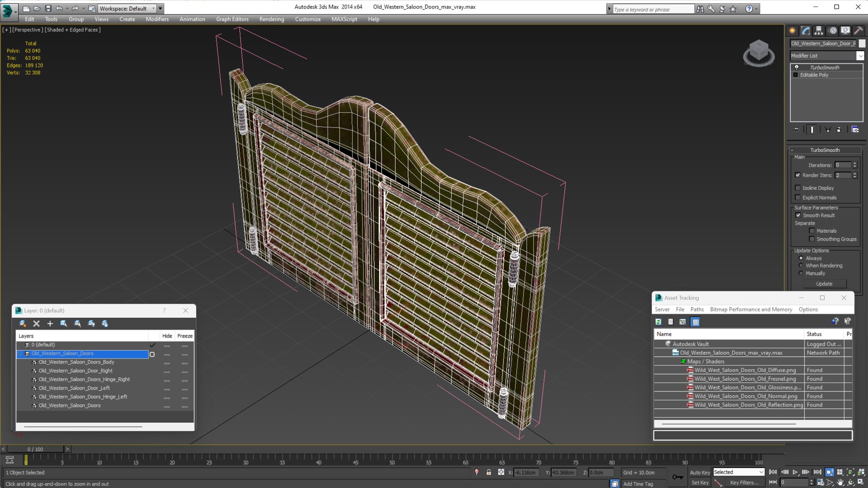Toggle TurboSmooth modifier lightbulb
868x488 pixels.
[797, 67]
